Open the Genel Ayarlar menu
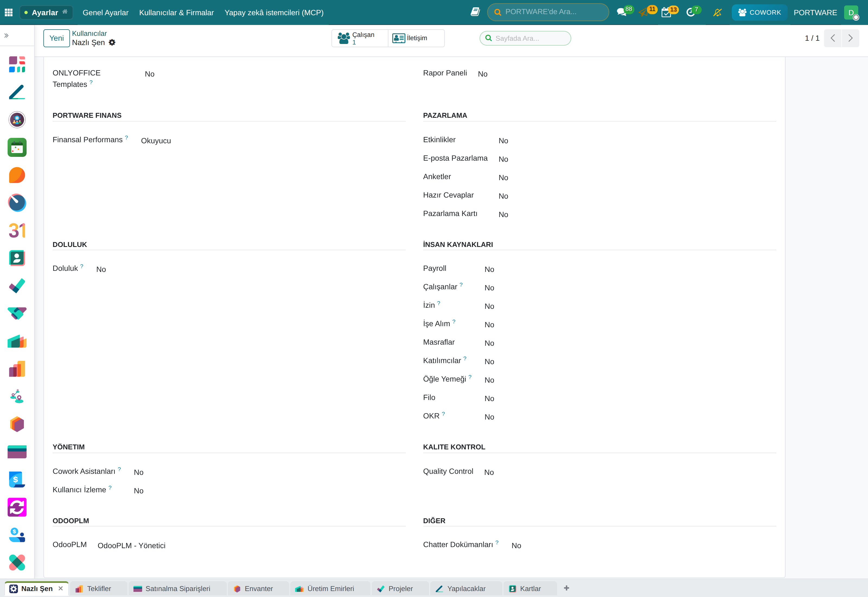This screenshot has width=868, height=597. tap(106, 12)
